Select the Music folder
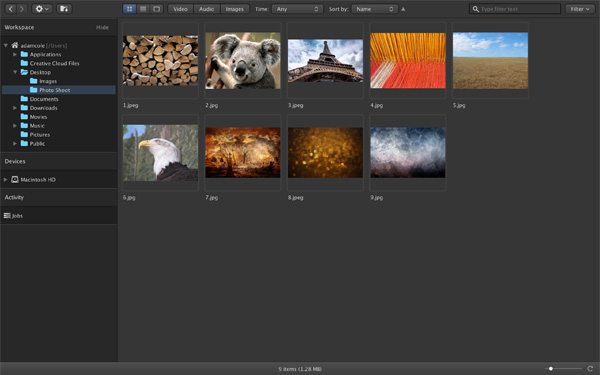 [33, 126]
